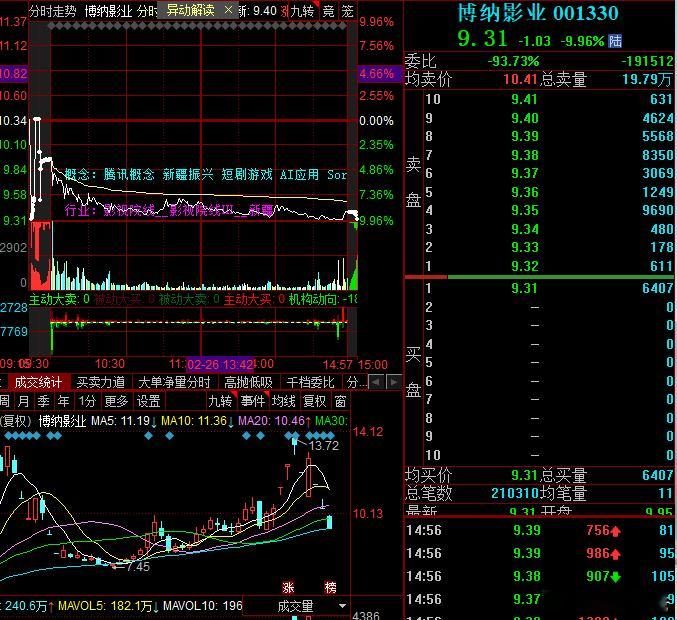Click the 影视院线 industry link
The width and height of the screenshot is (677, 620).
tap(129, 211)
